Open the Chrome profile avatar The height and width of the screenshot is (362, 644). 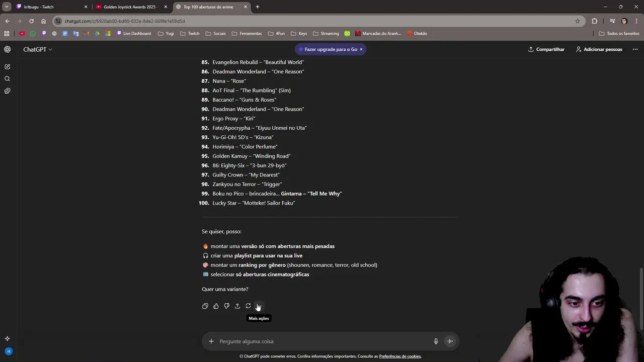point(624,21)
